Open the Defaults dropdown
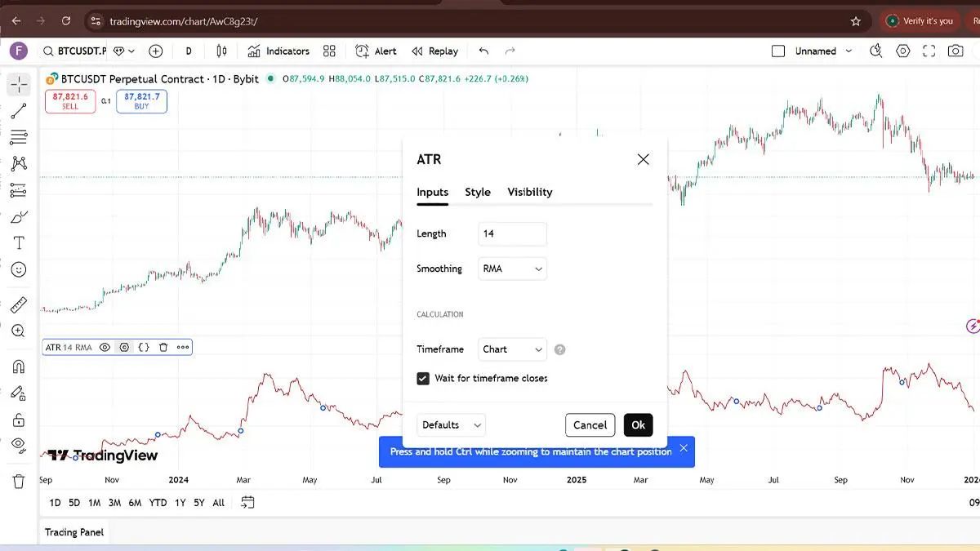Viewport: 980px width, 551px height. tap(451, 424)
